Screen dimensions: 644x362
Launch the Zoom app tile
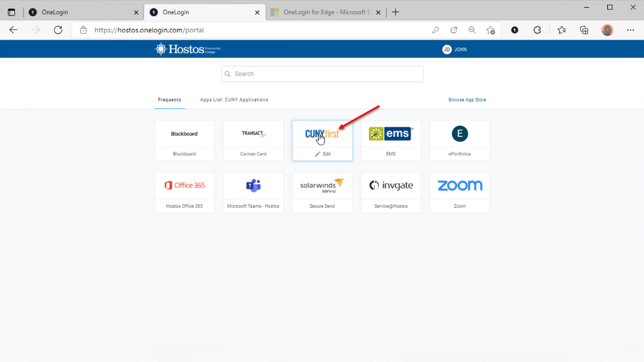click(460, 193)
